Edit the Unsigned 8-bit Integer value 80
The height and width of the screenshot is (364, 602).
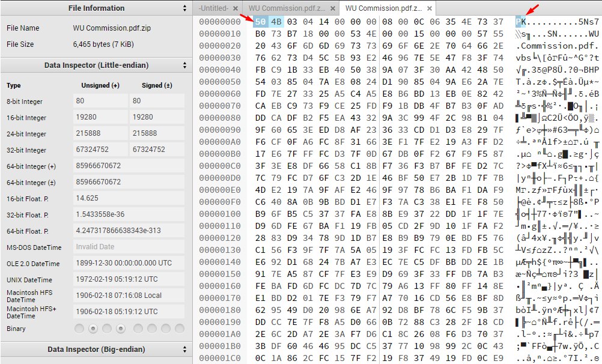coord(99,102)
